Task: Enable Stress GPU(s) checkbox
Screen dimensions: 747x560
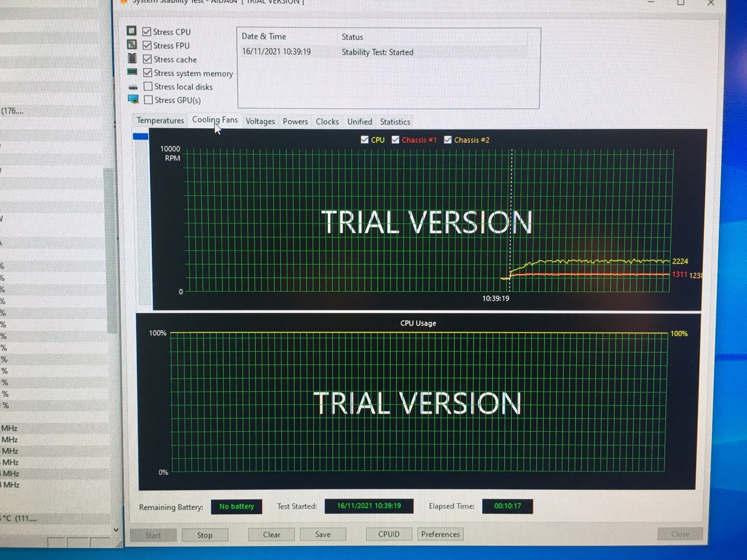Action: click(x=148, y=100)
